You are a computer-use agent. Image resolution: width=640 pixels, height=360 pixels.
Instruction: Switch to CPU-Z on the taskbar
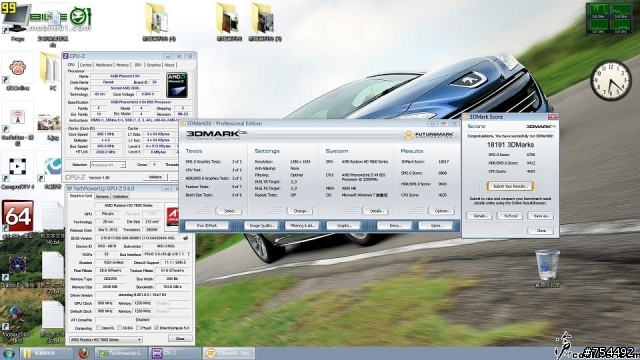[175, 353]
